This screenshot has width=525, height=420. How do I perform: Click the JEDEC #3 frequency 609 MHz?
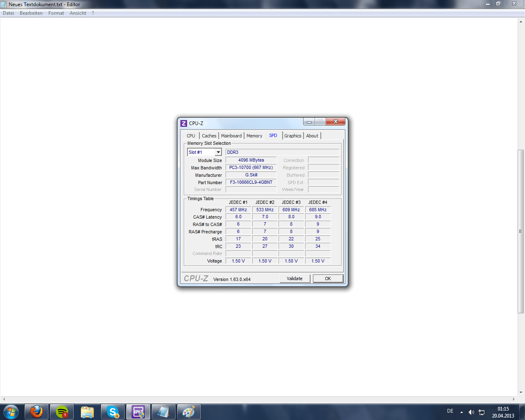(291, 210)
